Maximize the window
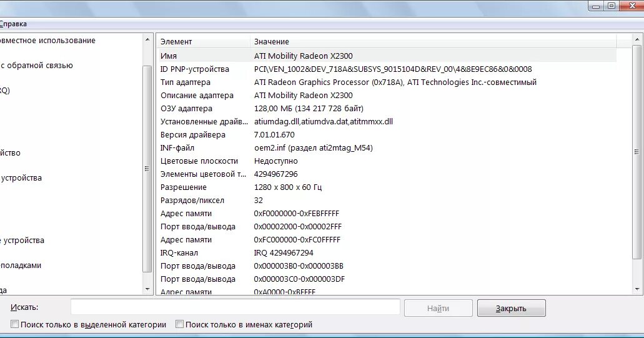The height and width of the screenshot is (338, 644). coord(612,6)
